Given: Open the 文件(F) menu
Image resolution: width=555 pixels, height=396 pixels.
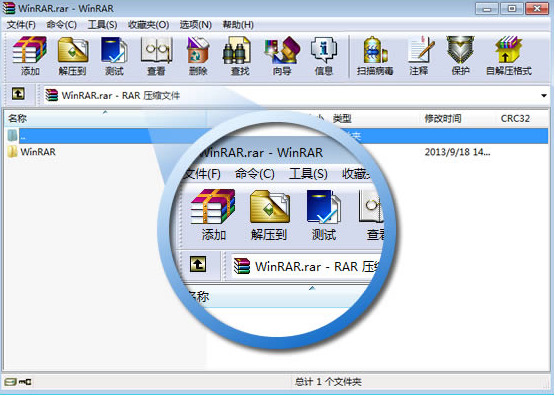Looking at the screenshot, I should 21,25.
